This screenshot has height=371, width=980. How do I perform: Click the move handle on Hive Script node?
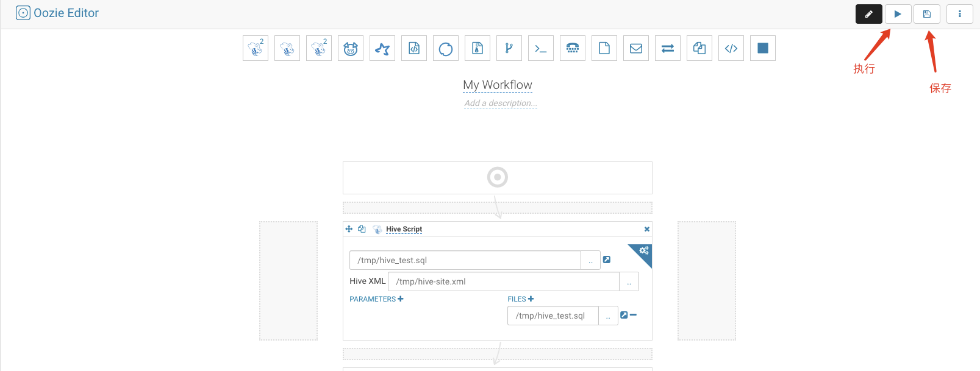[349, 229]
